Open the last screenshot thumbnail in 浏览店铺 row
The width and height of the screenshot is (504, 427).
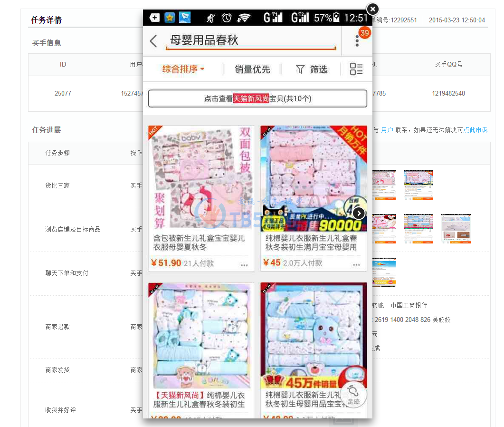[456, 229]
